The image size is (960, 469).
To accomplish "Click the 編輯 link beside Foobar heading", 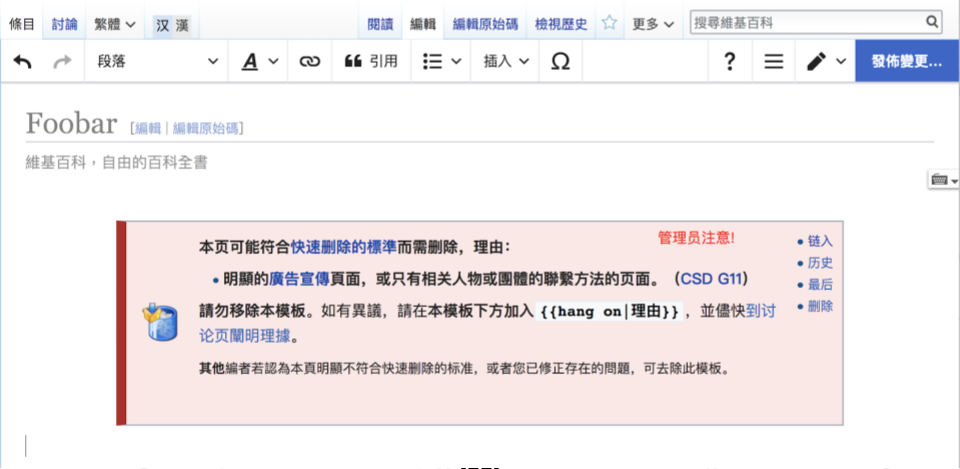I will pos(148,128).
